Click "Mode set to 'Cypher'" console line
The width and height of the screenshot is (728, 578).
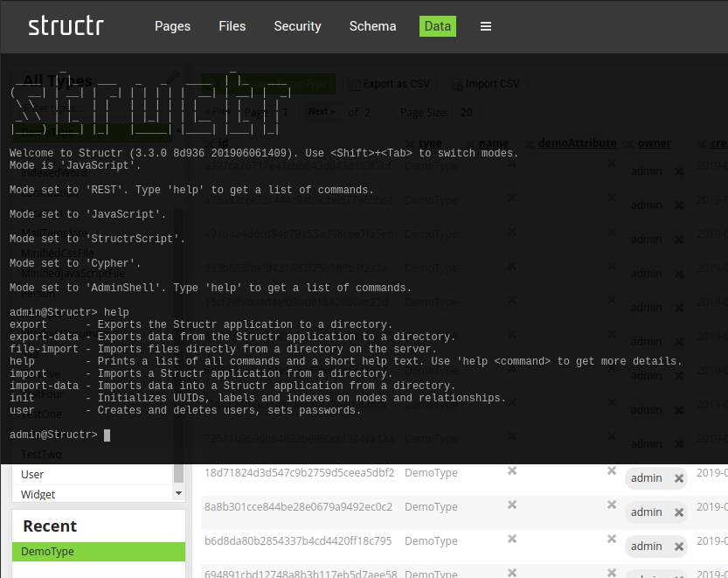(75, 263)
